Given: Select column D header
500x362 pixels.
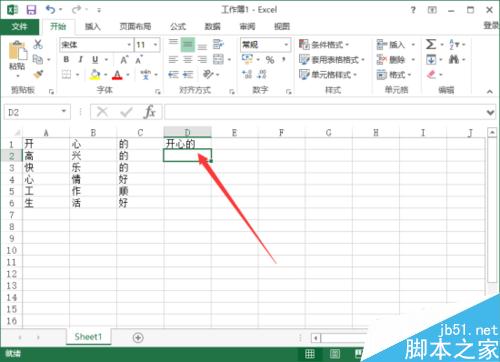Looking at the screenshot, I should click(x=187, y=132).
